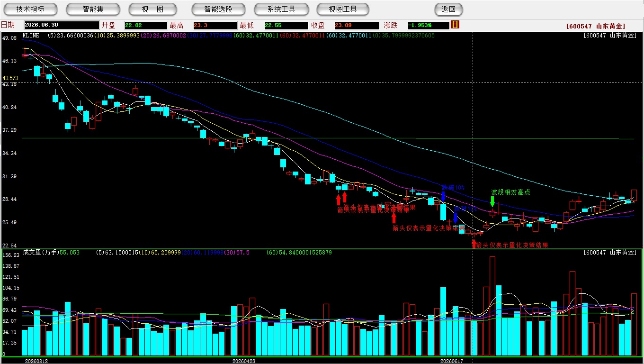This screenshot has height=364, width=644.
Task: Click the orange 日 period icon
Action: click(455, 25)
